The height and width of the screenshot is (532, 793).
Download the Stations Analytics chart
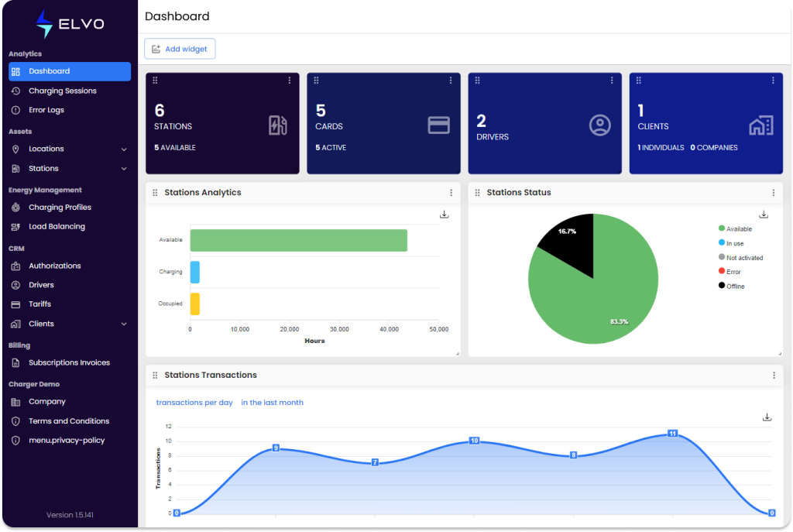click(x=445, y=215)
